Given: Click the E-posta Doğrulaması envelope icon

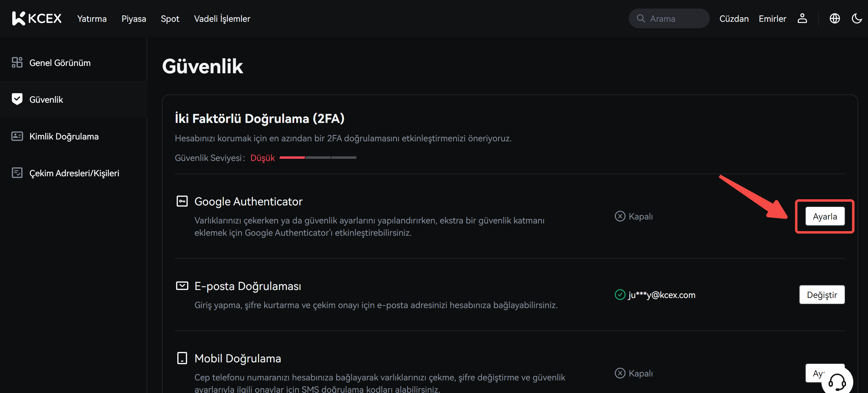Looking at the screenshot, I should coord(182,286).
